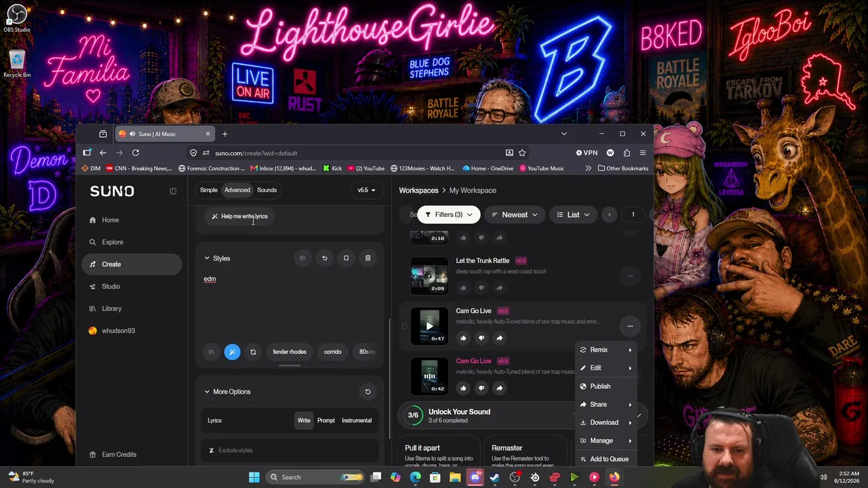Share the Cam Go Live 0:47 song
The width and height of the screenshot is (868, 488).
point(499,338)
